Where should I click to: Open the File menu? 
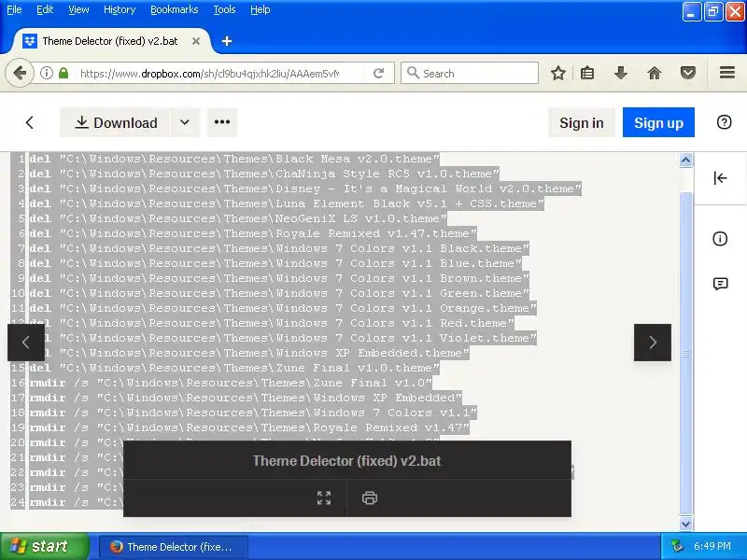[x=14, y=9]
